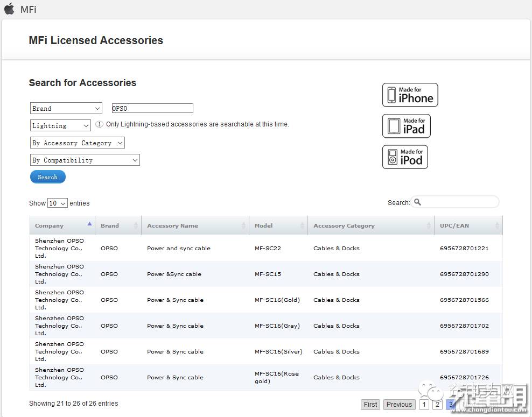
Task: Go to page 1
Action: (424, 405)
